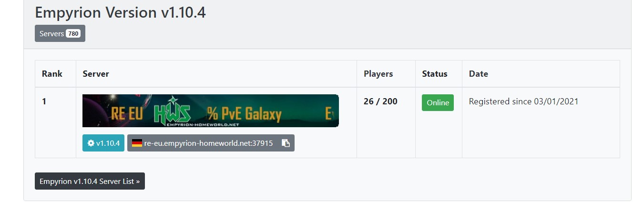Click the Players column header
Image resolution: width=644 pixels, height=202 pixels.
pos(378,74)
